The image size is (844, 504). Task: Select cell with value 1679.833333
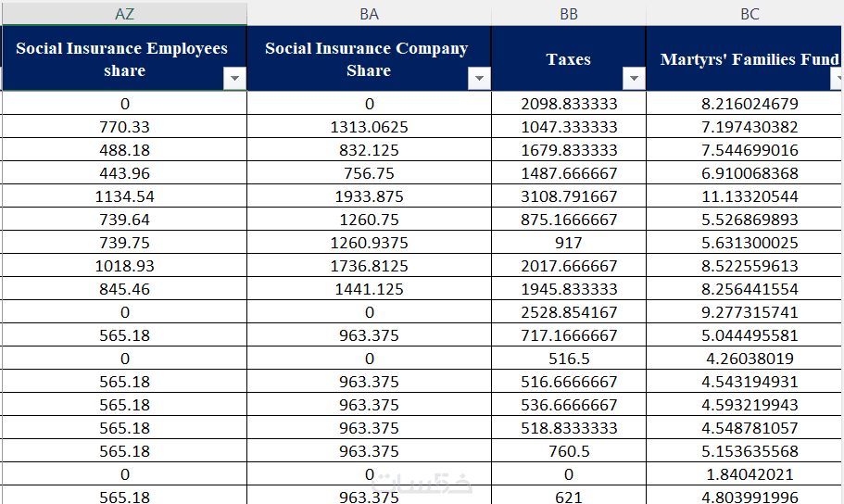(569, 150)
